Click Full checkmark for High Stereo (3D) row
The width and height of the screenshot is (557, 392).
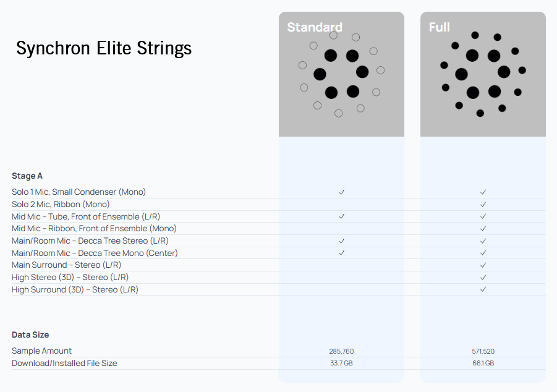coord(483,277)
